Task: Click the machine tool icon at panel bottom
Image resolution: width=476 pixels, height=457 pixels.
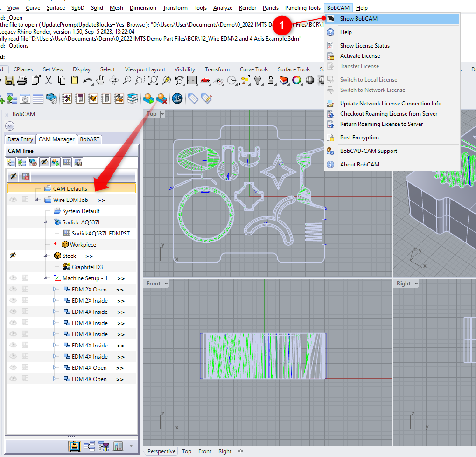Action: click(x=75, y=446)
